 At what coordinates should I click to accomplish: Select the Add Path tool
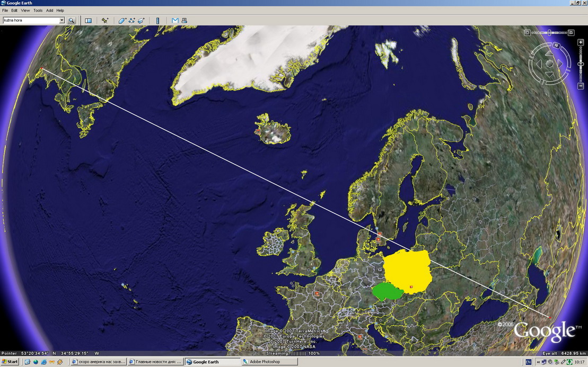click(x=131, y=21)
